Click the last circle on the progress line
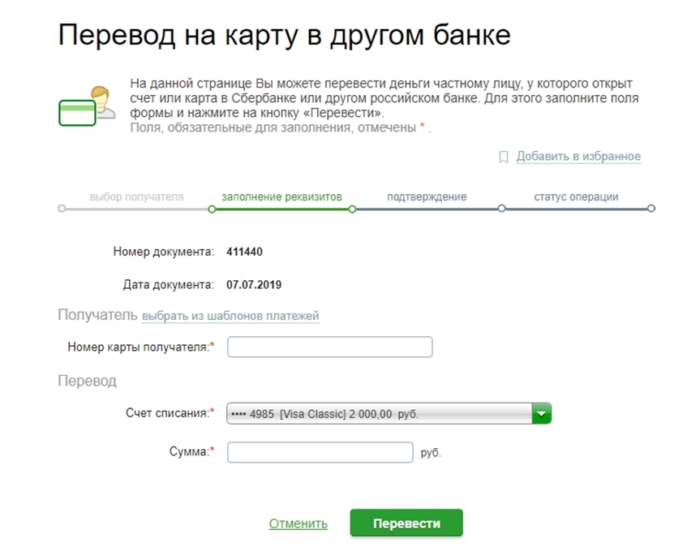Viewport: 700px width, 552px height. click(x=651, y=209)
